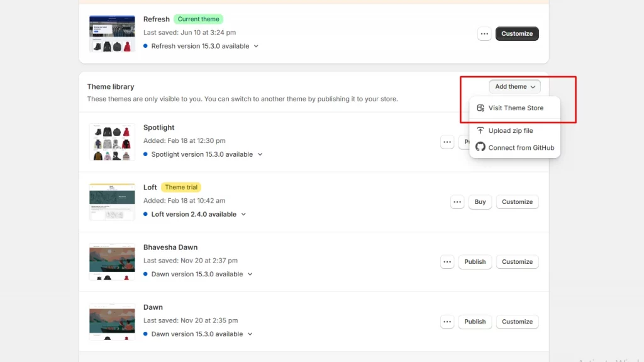Click 'Last saved: Nov 20 at 2:35 pm'
The height and width of the screenshot is (362, 644).
pos(191,320)
